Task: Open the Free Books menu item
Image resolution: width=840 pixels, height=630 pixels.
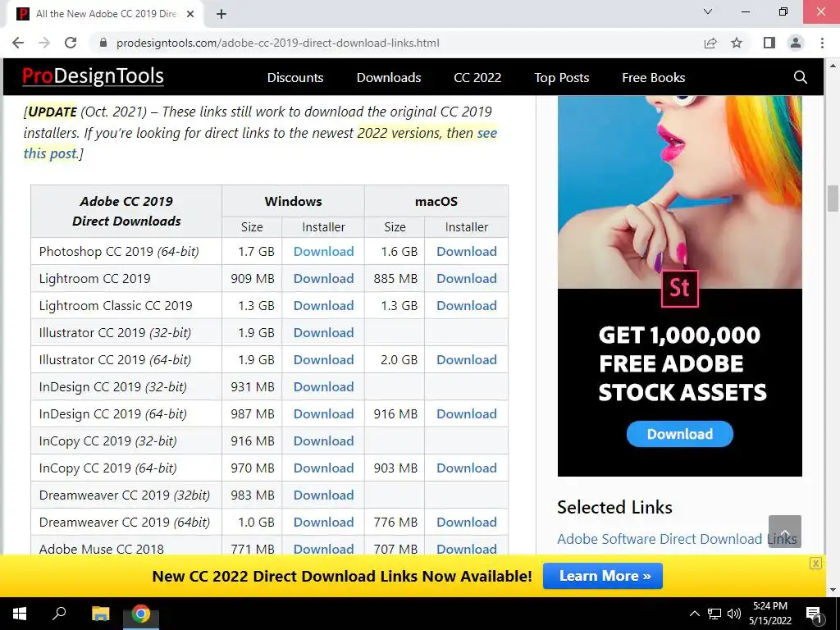Action: coord(654,78)
